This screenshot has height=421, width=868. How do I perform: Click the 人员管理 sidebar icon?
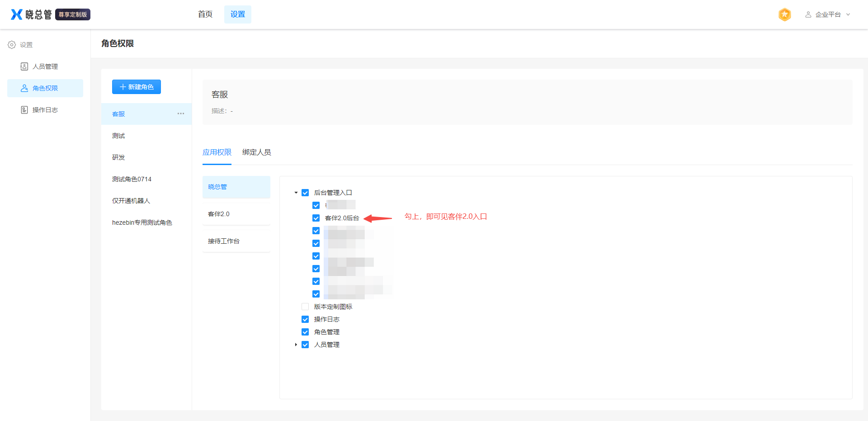(24, 66)
